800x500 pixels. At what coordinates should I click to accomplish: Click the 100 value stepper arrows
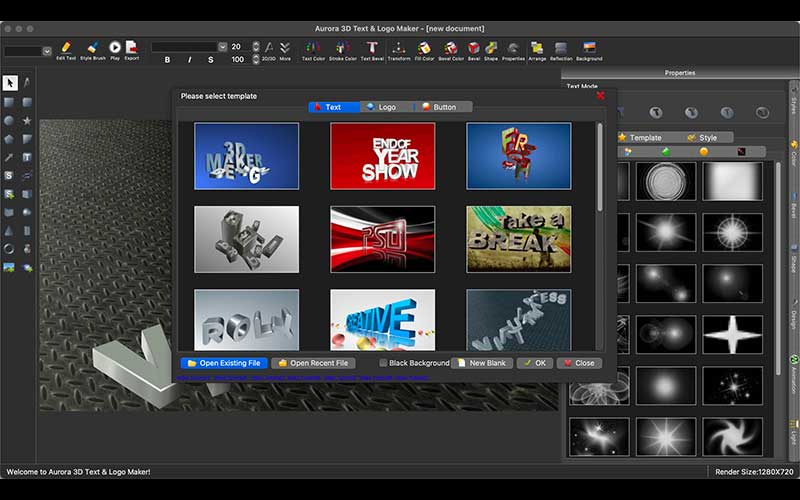256,59
